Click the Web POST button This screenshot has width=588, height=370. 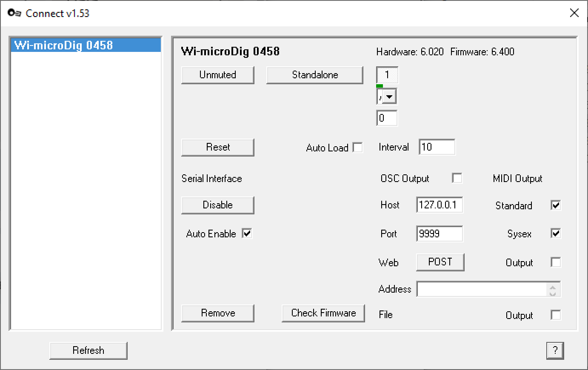(x=440, y=262)
